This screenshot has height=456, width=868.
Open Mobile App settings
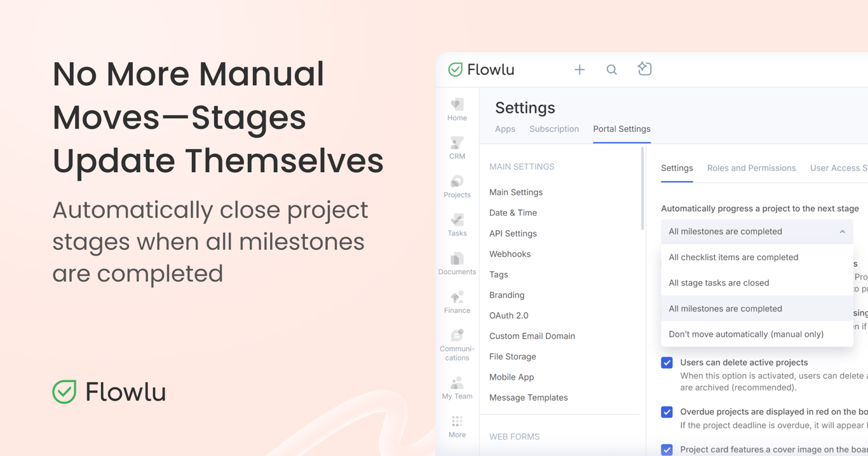(512, 377)
